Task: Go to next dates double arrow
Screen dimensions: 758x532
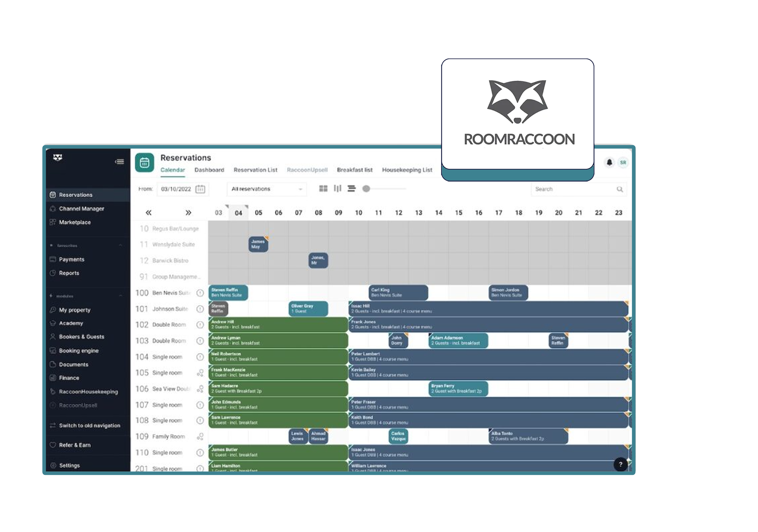Action: [188, 213]
